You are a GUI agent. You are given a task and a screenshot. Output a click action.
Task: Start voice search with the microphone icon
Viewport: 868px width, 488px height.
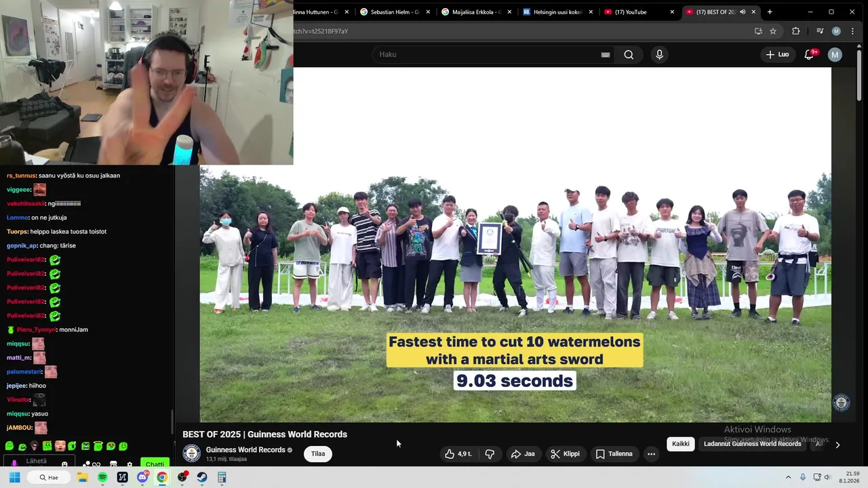tap(659, 55)
